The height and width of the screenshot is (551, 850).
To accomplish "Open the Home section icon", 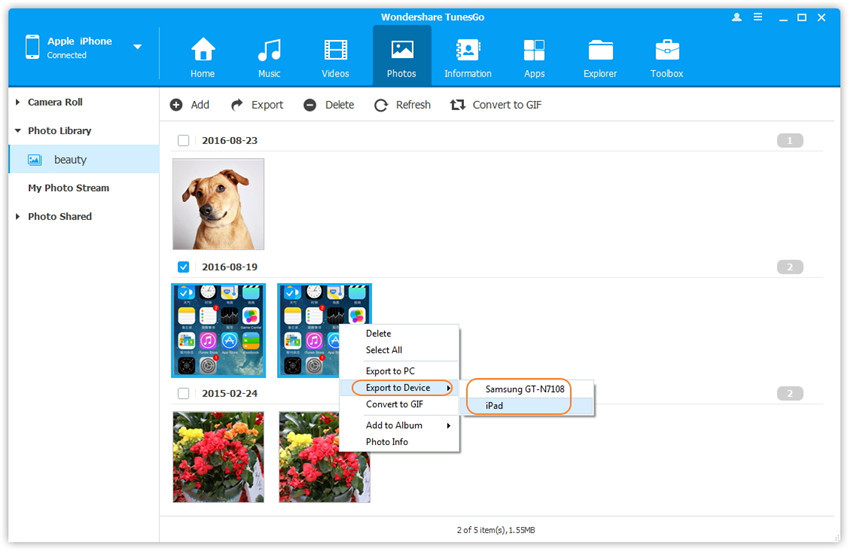I will pyautogui.click(x=203, y=56).
